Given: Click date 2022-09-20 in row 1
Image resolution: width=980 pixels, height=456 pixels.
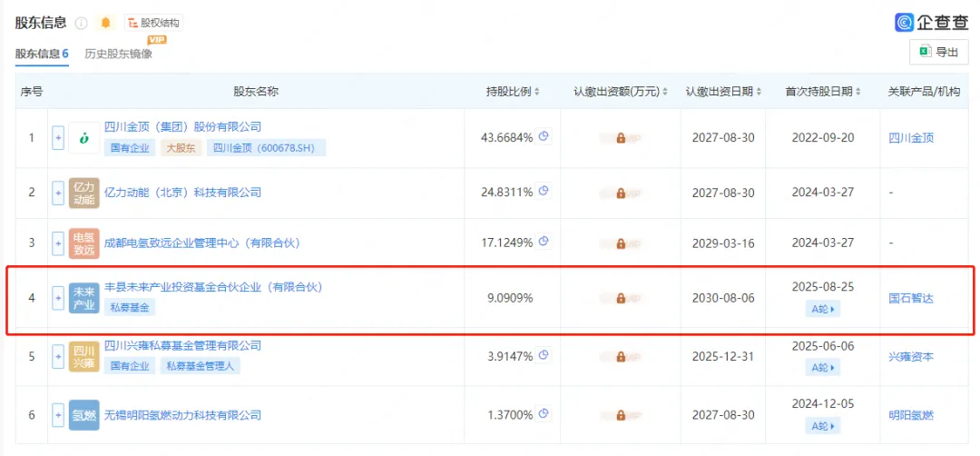Looking at the screenshot, I should coord(823,138).
